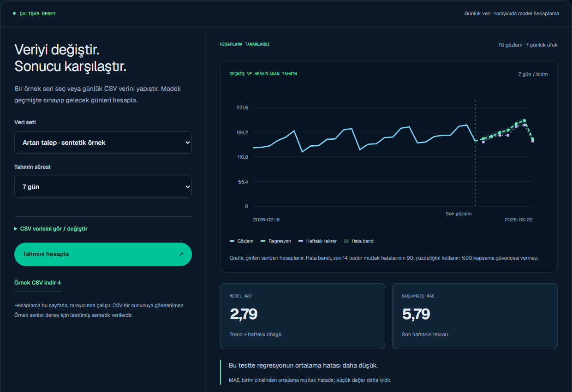The height and width of the screenshot is (392, 572).
Task: Click the Hata bandı legend swatch
Action: click(346, 241)
